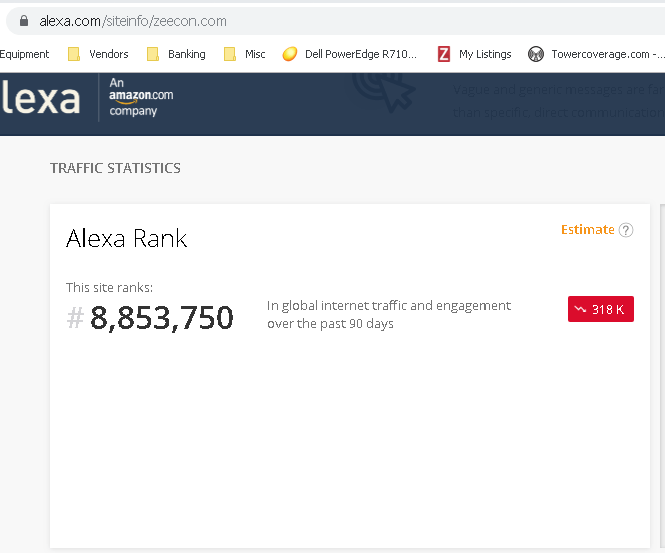
Task: Click the Alexa logo in header
Action: 40,98
